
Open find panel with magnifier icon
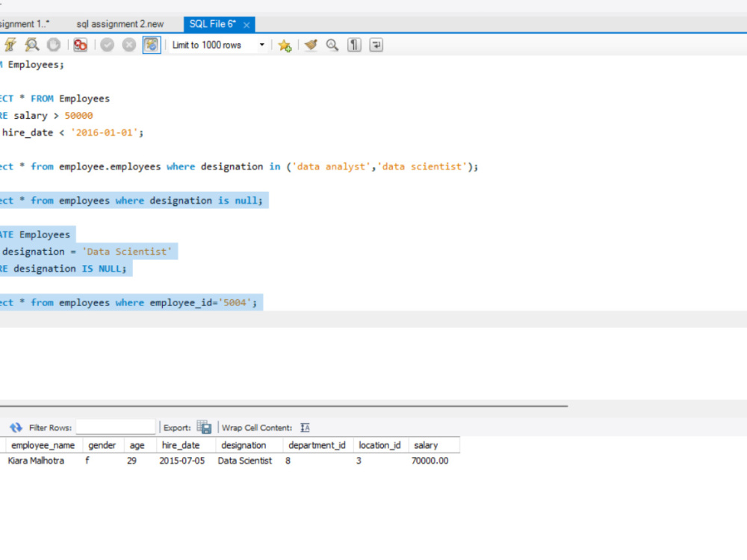[332, 45]
